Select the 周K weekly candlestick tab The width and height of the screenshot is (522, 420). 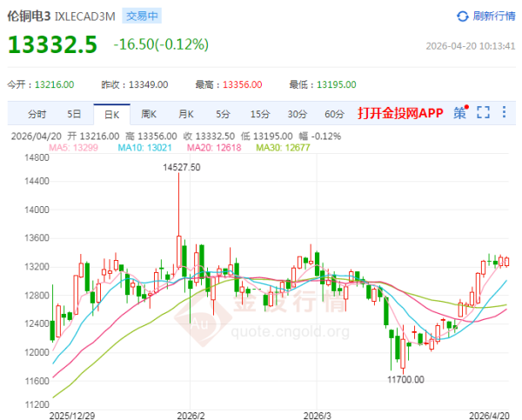click(x=149, y=114)
